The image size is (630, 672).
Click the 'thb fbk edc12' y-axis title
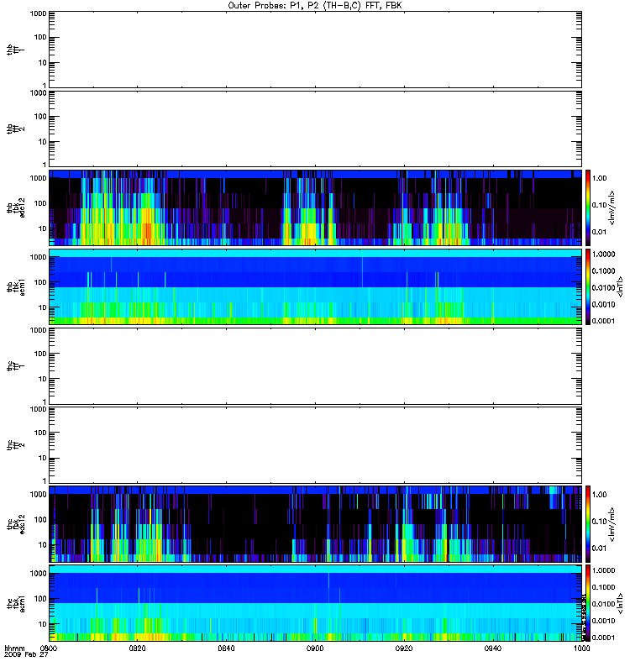click(x=16, y=207)
